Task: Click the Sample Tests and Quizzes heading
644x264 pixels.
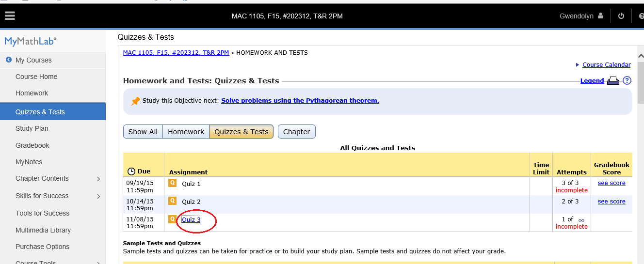Action: 162,243
